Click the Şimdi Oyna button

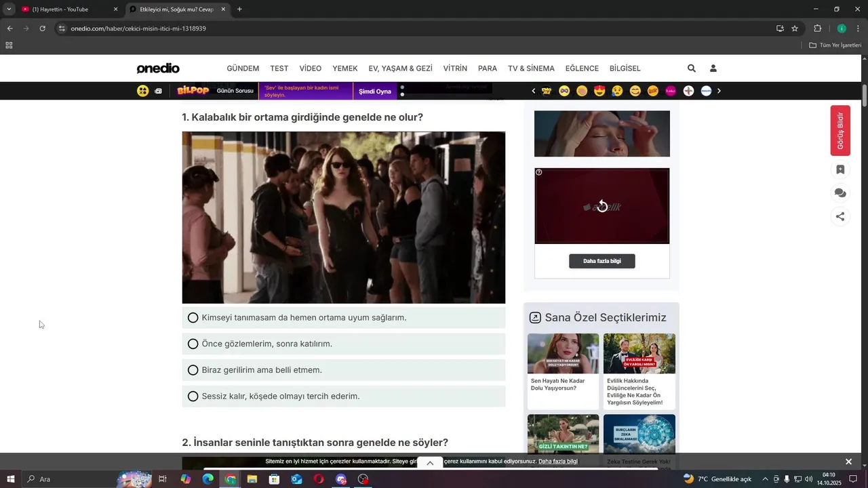(375, 91)
